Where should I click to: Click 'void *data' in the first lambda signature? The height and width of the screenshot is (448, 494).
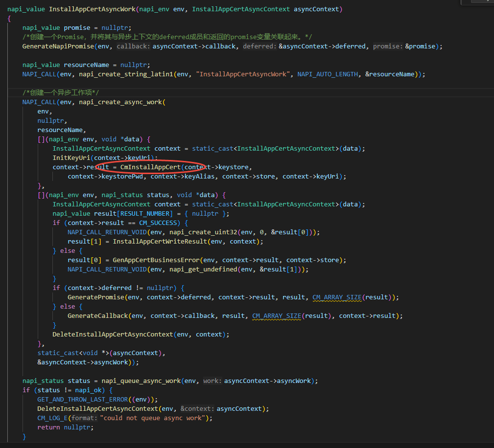click(120, 139)
